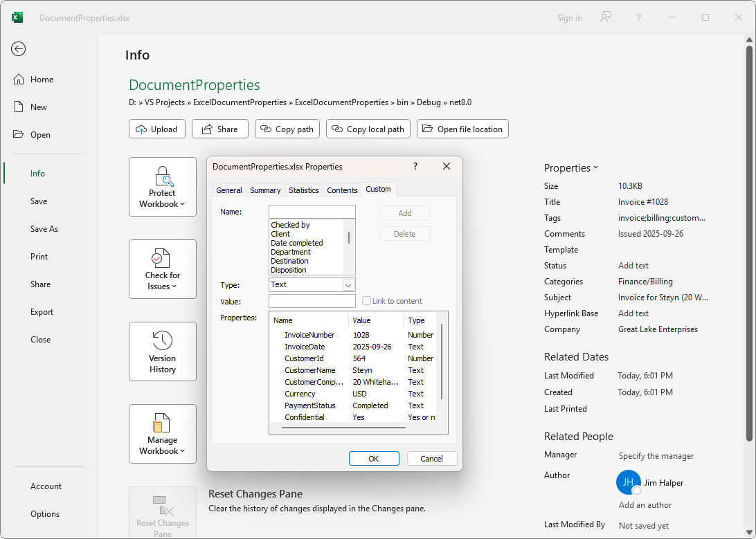
Task: Select the PaymentStatus property row
Action: 310,405
